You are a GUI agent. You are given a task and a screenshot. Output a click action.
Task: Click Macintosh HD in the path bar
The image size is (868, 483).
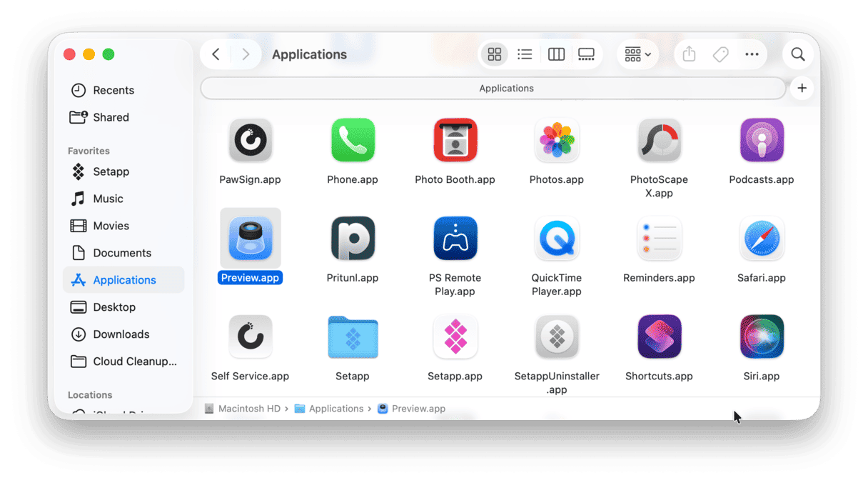(x=243, y=409)
